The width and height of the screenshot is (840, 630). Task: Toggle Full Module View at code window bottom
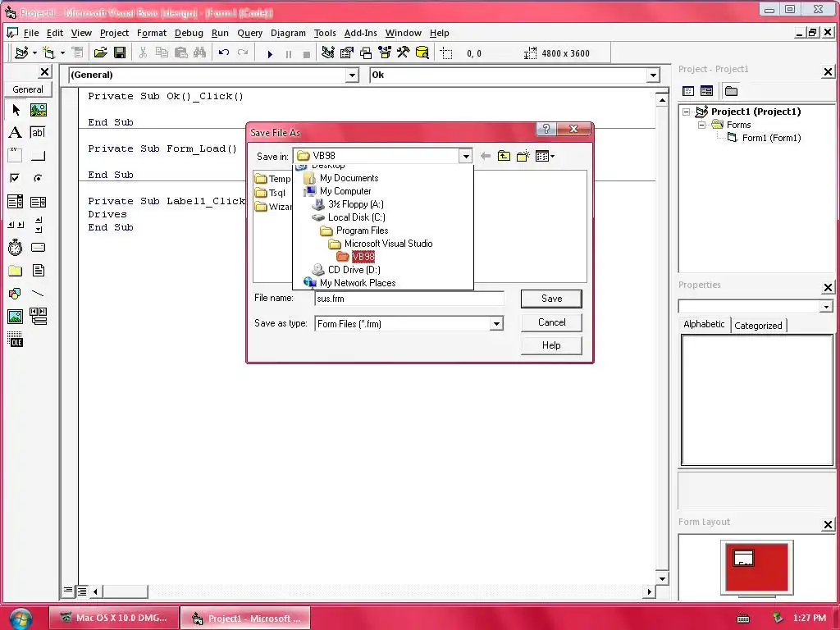(81, 591)
